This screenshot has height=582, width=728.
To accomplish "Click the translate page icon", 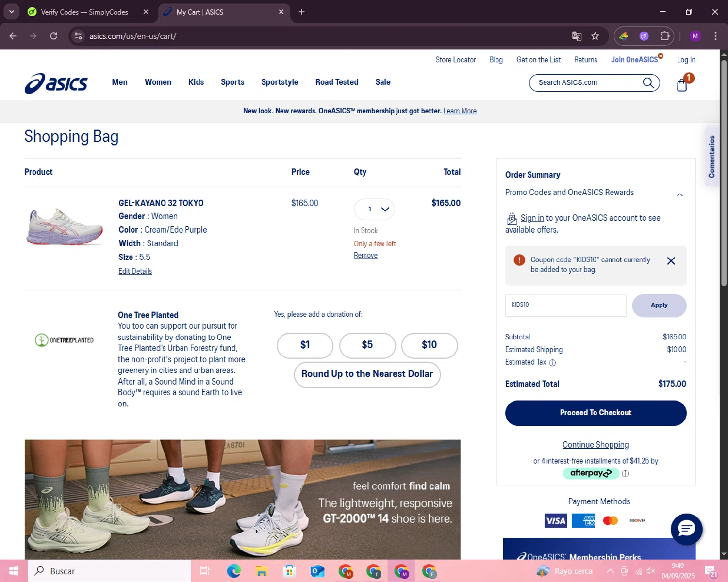I will (x=577, y=36).
